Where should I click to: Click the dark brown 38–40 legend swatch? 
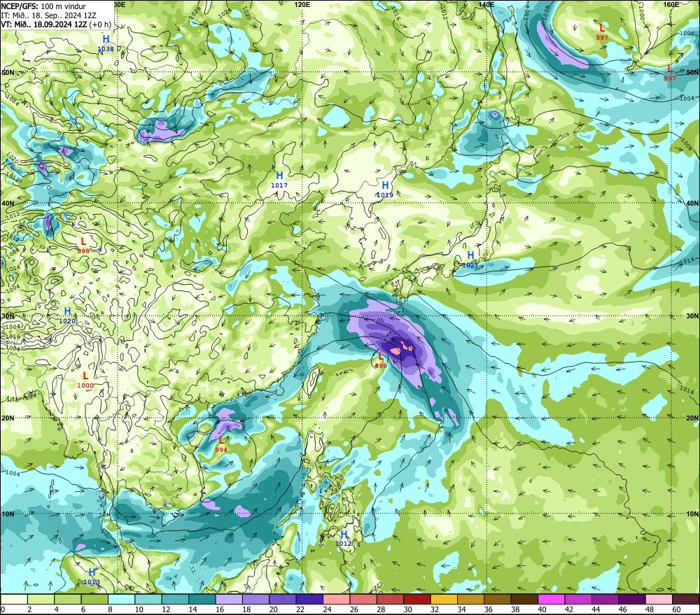[525, 600]
